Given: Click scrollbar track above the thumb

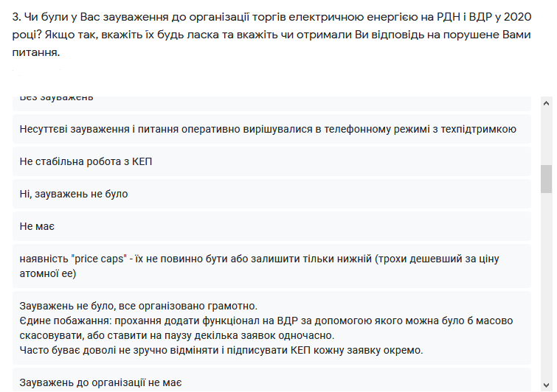Looking at the screenshot, I should click(x=547, y=137).
